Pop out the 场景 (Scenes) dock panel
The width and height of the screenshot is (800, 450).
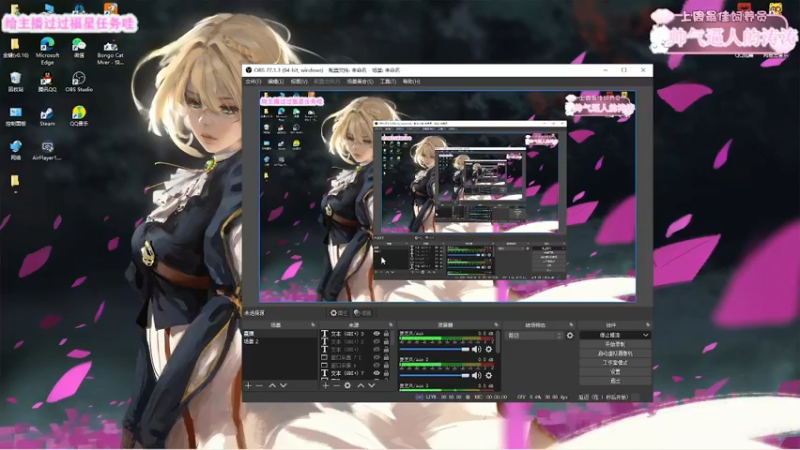point(313,325)
